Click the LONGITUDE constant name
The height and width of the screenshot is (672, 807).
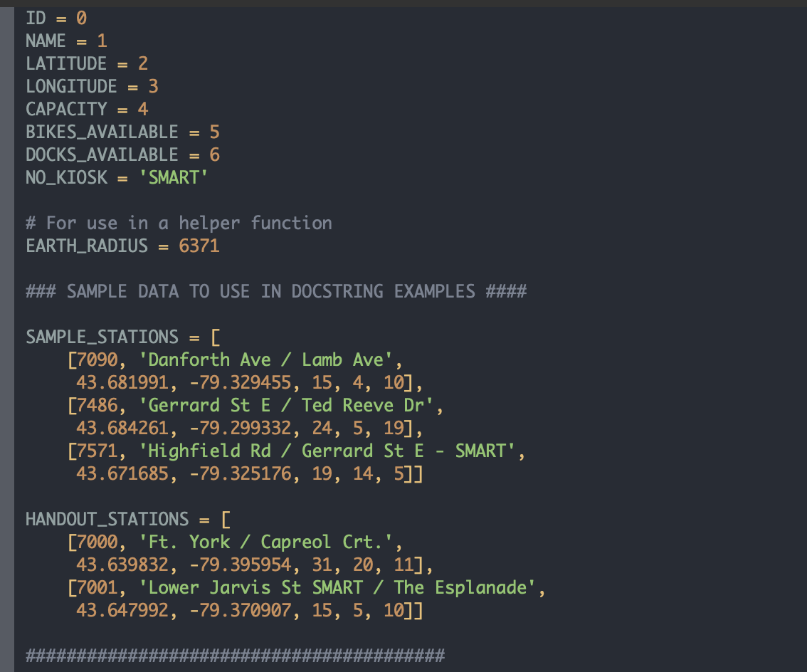pyautogui.click(x=72, y=86)
